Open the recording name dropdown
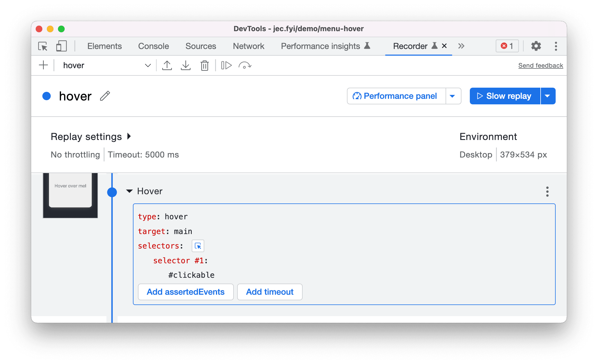 click(148, 65)
